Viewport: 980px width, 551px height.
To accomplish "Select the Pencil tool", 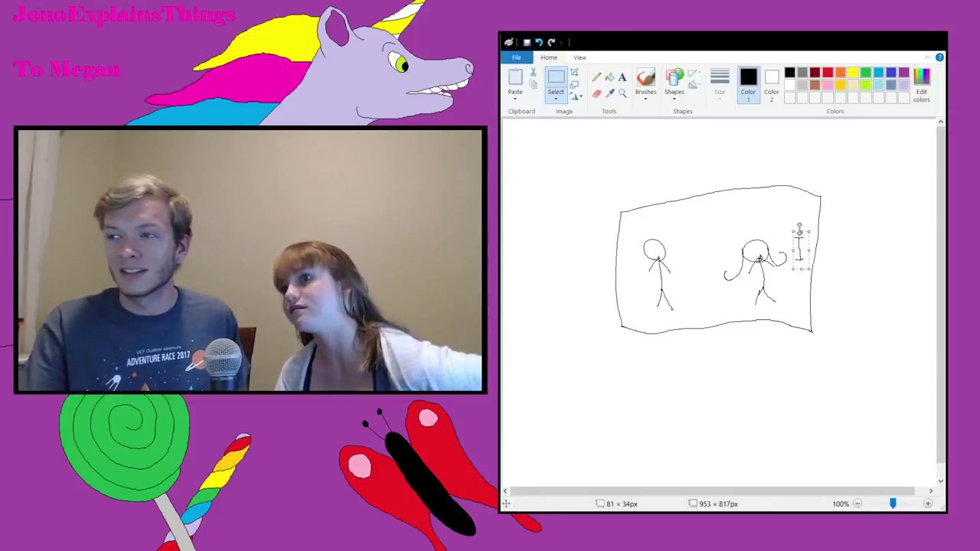I will coord(596,77).
